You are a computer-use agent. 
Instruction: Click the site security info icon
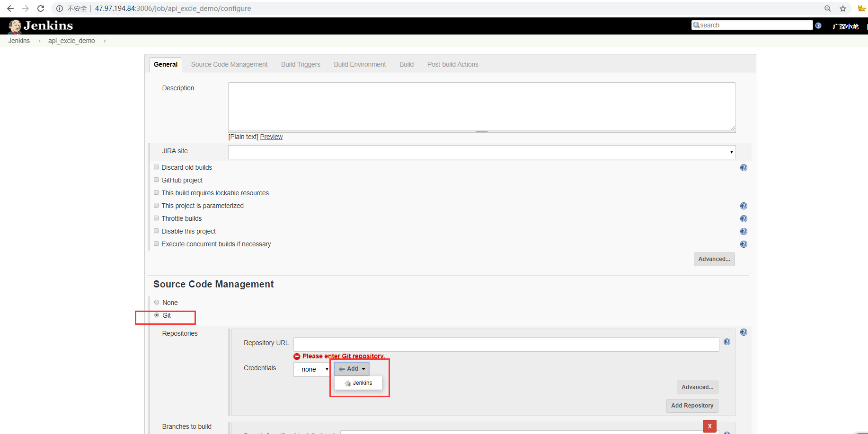[x=60, y=9]
